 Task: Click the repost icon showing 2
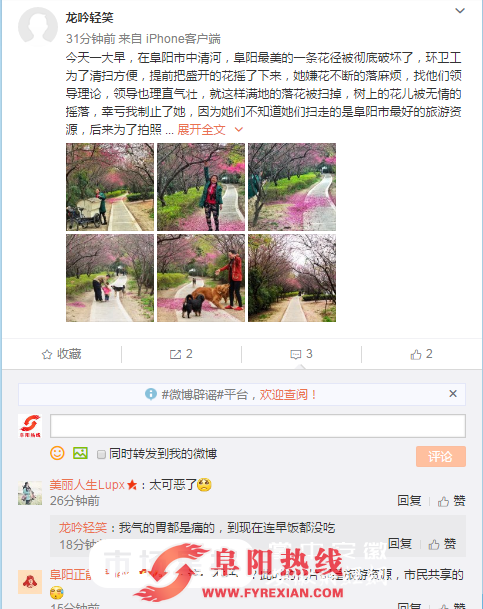coord(175,354)
